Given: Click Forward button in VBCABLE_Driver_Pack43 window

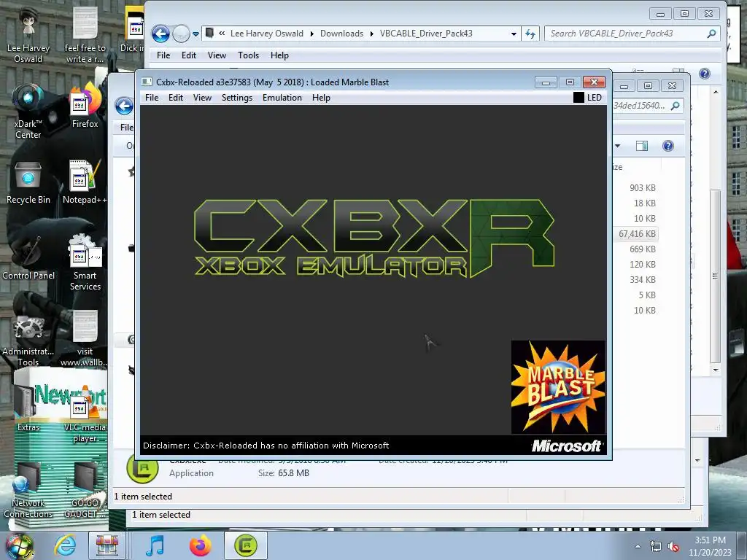Looking at the screenshot, I should (x=181, y=34).
